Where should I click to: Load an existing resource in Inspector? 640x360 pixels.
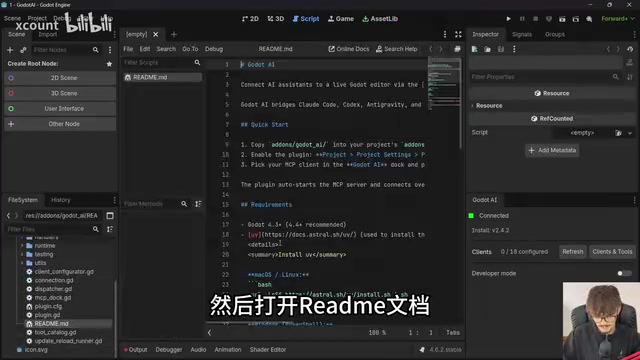click(x=487, y=49)
